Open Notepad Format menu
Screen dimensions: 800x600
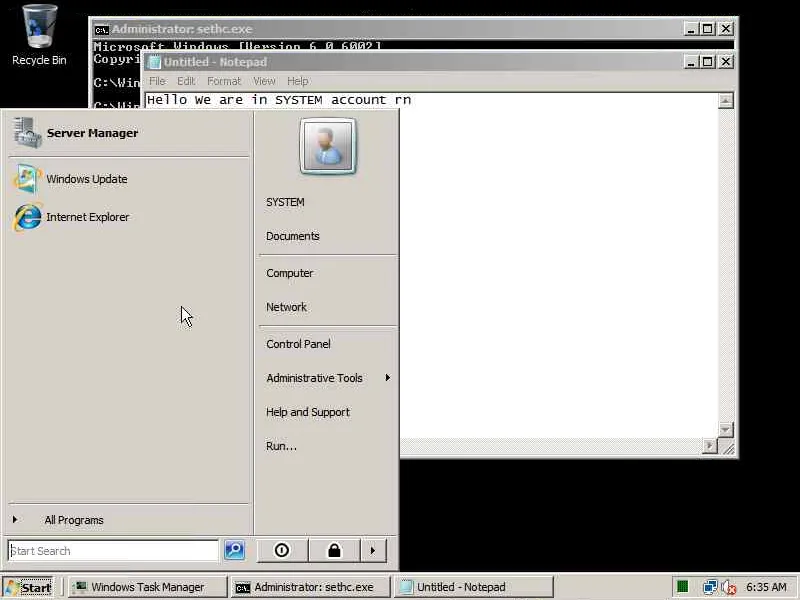(x=223, y=81)
